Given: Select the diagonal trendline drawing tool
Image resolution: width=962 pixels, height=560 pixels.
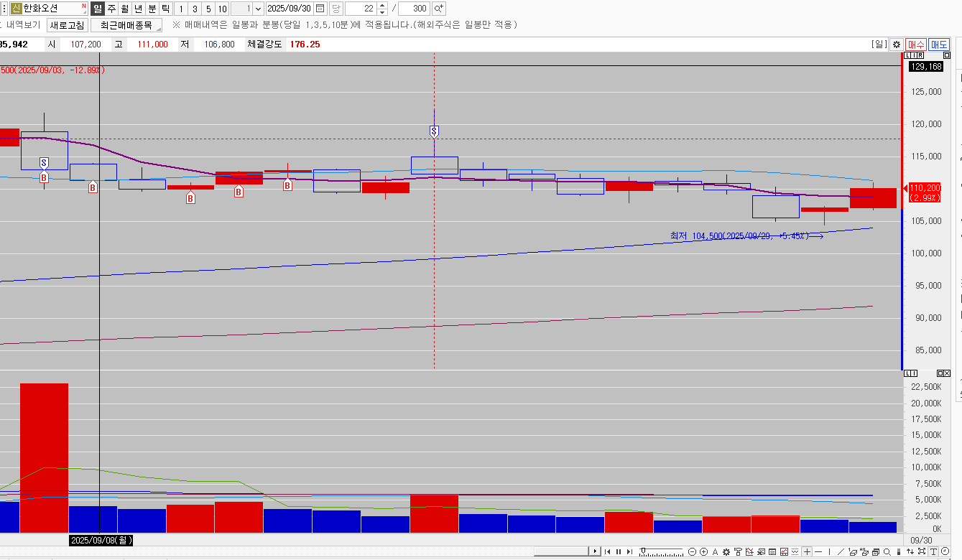Looking at the screenshot, I should click(841, 551).
